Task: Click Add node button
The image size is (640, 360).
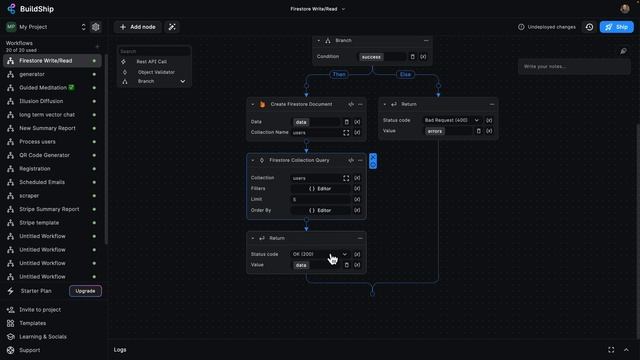Action: tap(138, 27)
